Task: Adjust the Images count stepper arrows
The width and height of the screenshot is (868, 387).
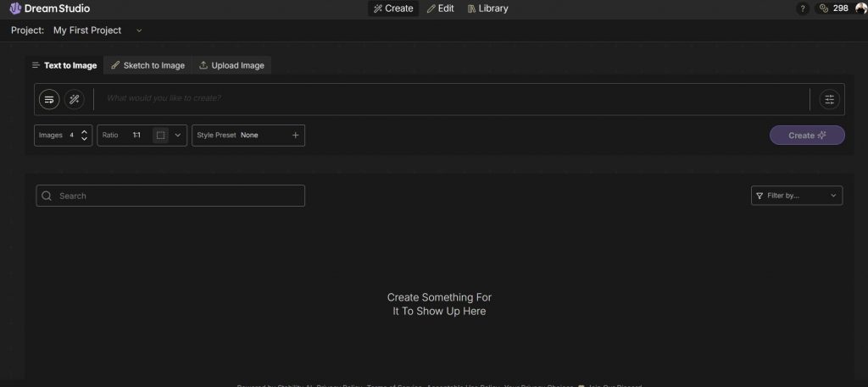Action: pos(85,135)
